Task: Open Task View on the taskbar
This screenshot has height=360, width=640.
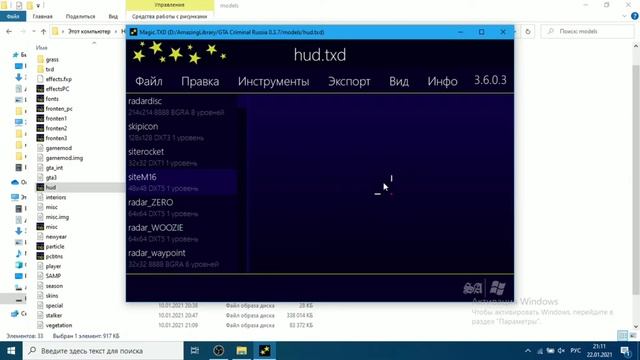Action: pos(195,351)
